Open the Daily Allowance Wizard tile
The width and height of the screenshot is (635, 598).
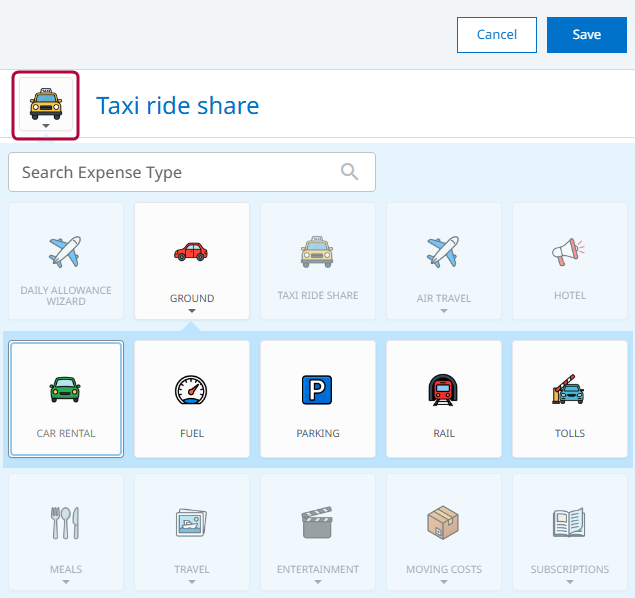[66, 261]
